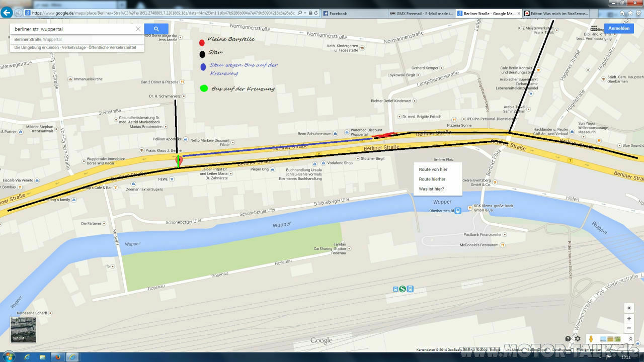Image resolution: width=644 pixels, height=362 pixels.
Task: Open the Google Maps help icon
Action: click(568, 339)
